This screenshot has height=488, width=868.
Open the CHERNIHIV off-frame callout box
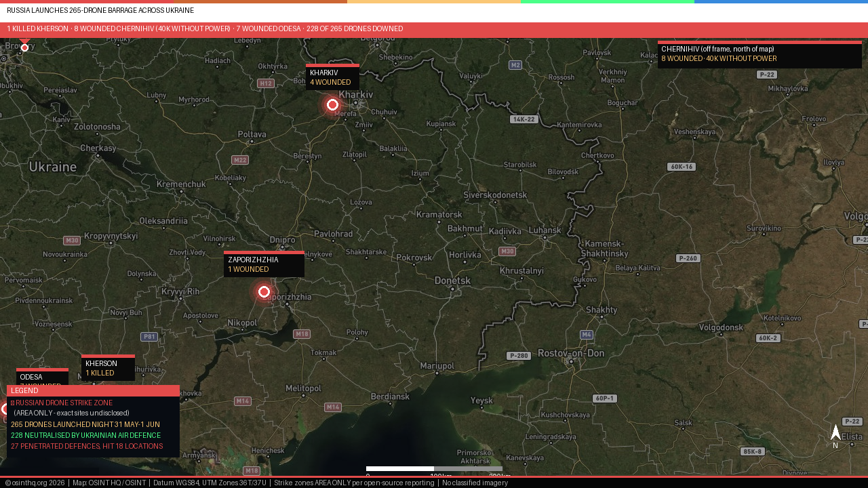(759, 54)
